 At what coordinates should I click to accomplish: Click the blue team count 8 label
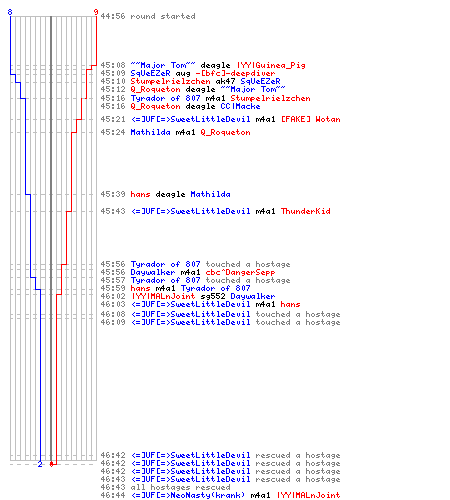(10, 12)
